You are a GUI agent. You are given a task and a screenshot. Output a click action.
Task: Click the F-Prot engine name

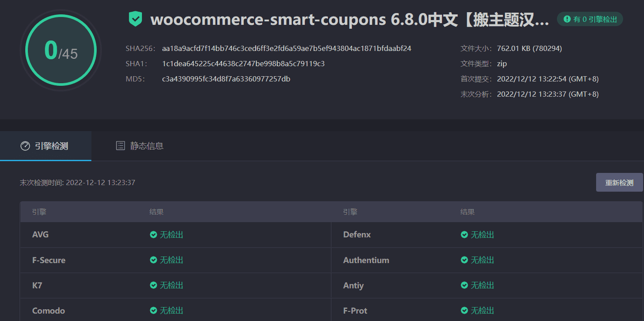pos(355,311)
